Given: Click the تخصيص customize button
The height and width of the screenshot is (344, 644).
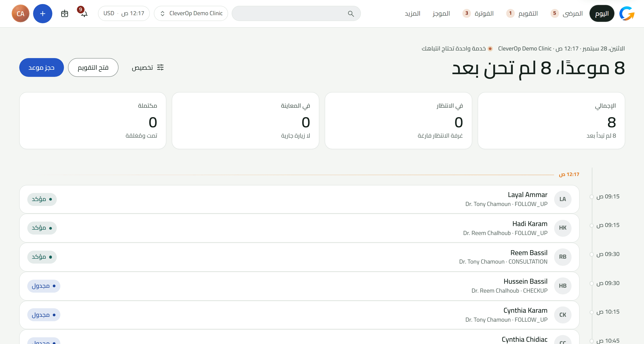Looking at the screenshot, I should click(148, 67).
